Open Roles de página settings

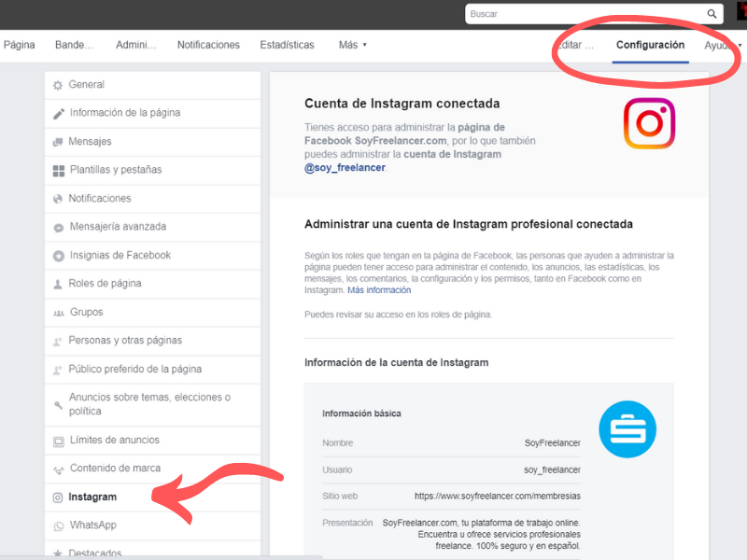click(152, 284)
